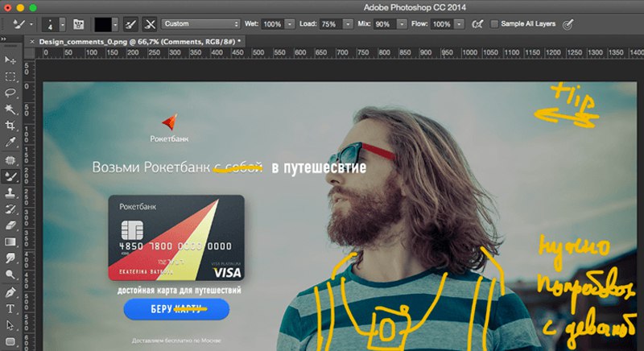644x351 pixels.
Task: Click the green macOS zoom window button
Action: (x=33, y=8)
